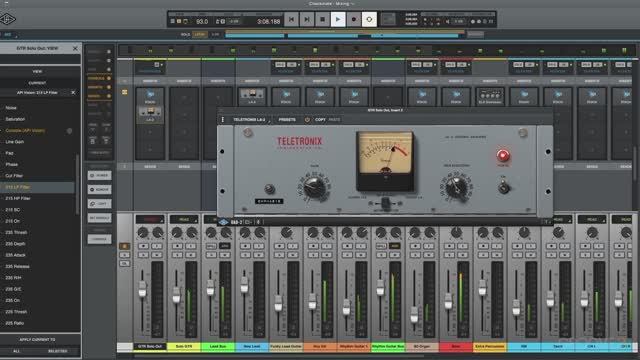Toggle the top mixer section visibility dot
This screenshot has width=640, height=360.
[109, 52]
